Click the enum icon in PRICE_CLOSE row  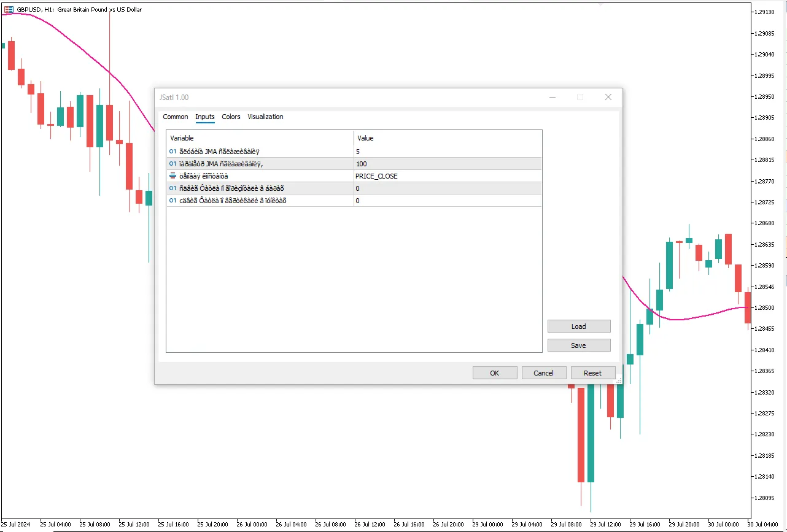point(173,176)
